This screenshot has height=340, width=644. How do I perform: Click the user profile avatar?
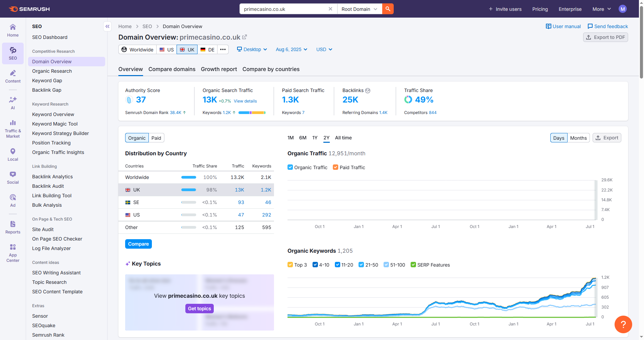[622, 9]
